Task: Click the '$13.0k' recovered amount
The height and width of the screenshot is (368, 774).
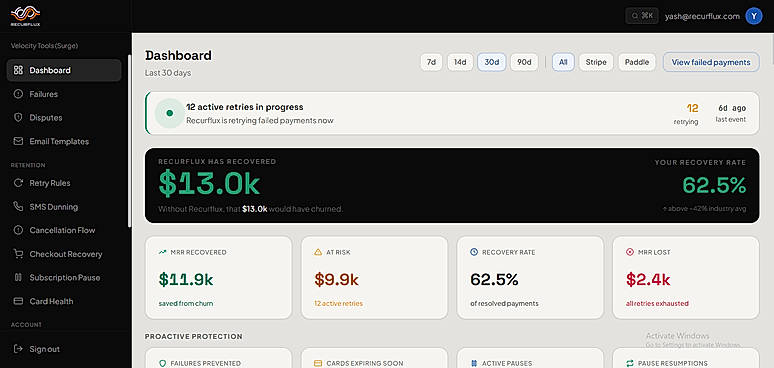Action: (209, 184)
